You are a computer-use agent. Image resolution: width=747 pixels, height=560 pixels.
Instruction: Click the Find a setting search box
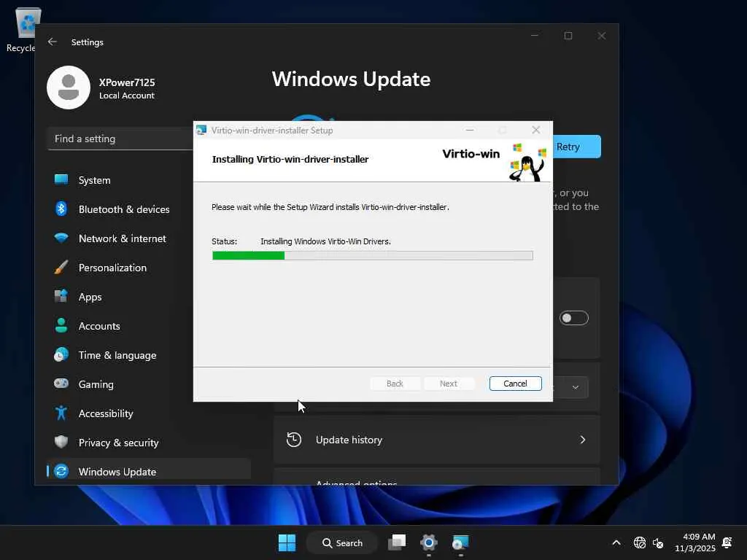tap(120, 139)
